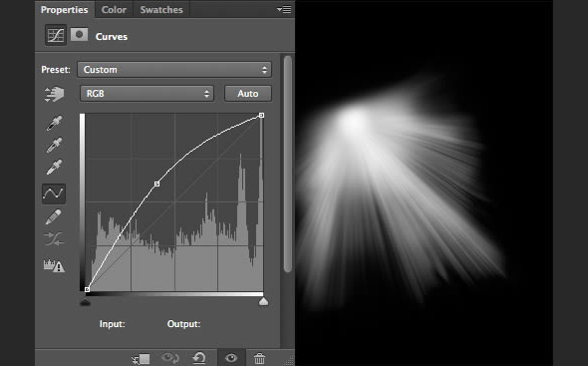The width and height of the screenshot is (588, 366).
Task: Toggle layer visibility eye icon
Action: (x=231, y=358)
